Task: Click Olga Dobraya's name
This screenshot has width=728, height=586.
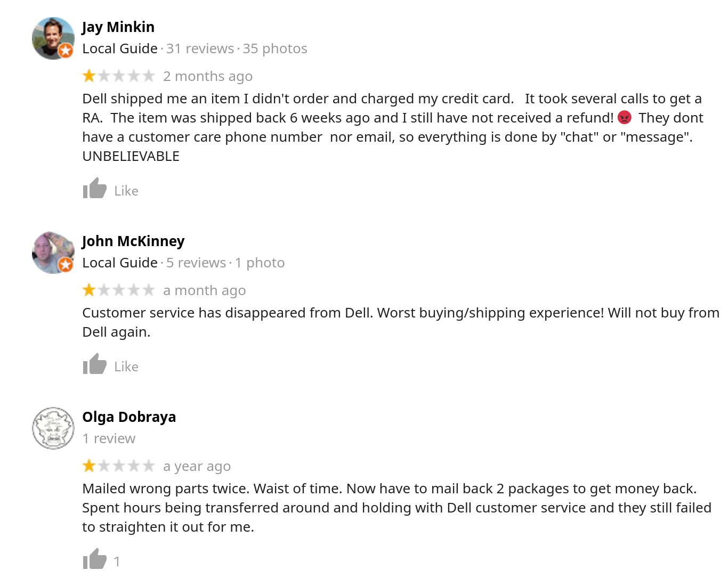Action: click(129, 417)
